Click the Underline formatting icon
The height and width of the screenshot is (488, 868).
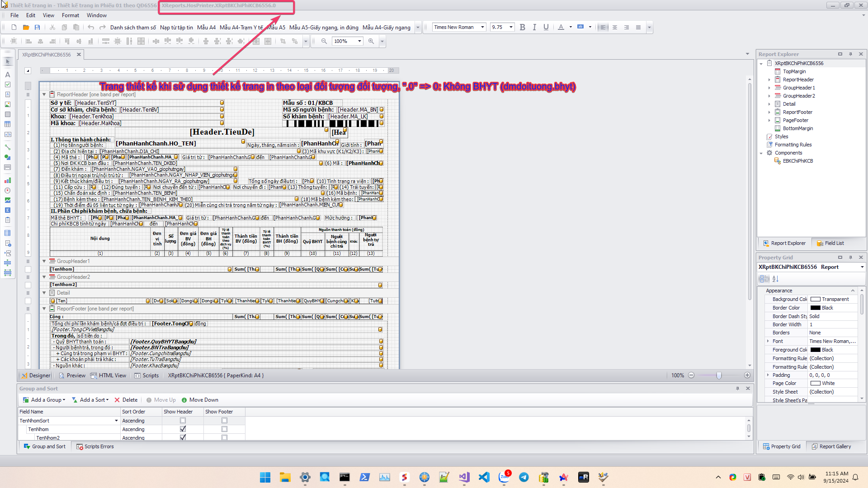click(x=546, y=27)
